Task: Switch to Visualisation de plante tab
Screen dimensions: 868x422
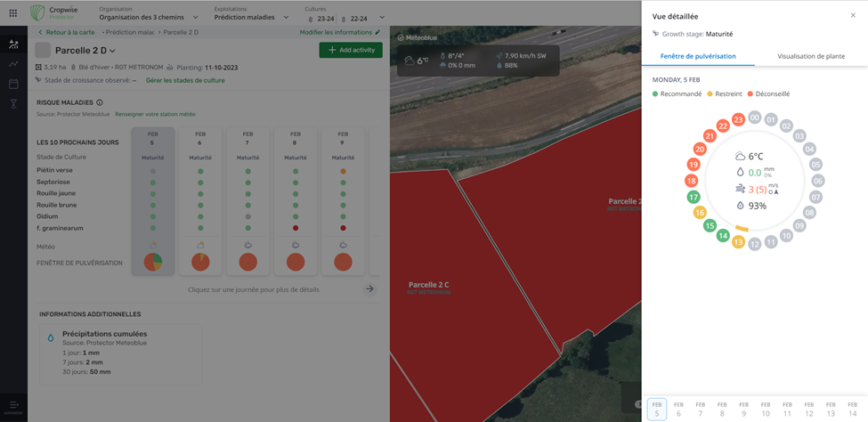Action: [811, 56]
